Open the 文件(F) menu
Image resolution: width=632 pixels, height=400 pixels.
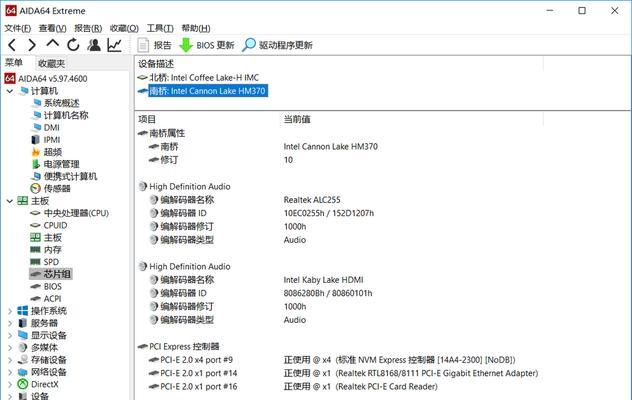click(18, 28)
